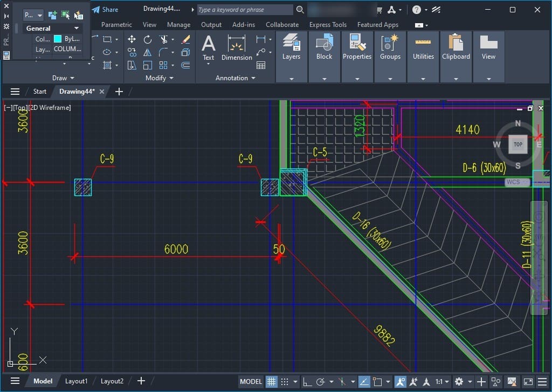
Task: Select the Array tool
Action: point(163,65)
